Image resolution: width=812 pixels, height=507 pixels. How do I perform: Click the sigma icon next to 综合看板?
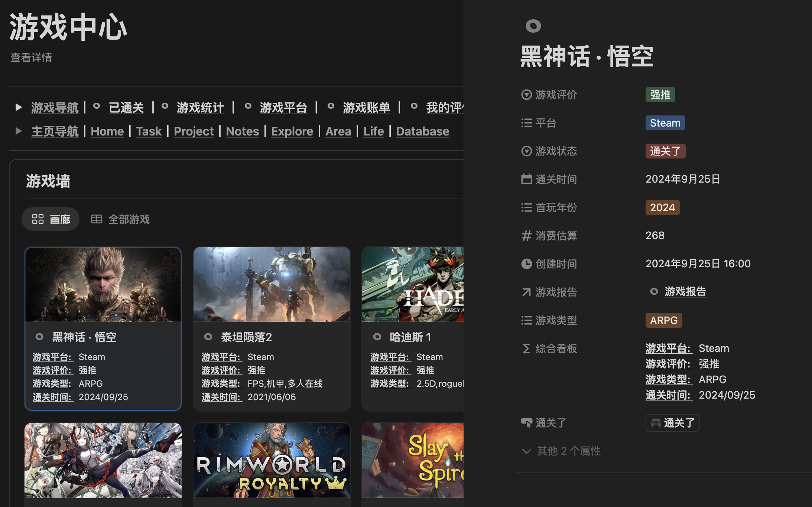pos(526,348)
